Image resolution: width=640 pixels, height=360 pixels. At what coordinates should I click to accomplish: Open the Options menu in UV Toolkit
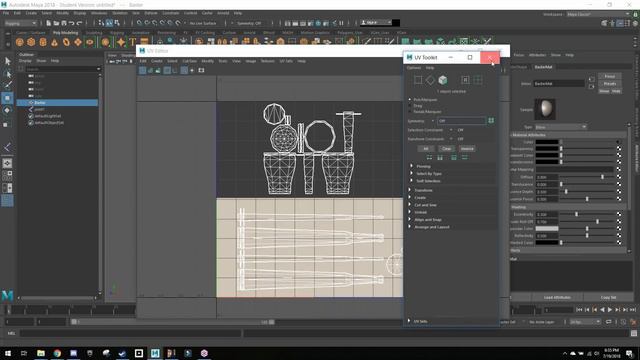tap(414, 68)
